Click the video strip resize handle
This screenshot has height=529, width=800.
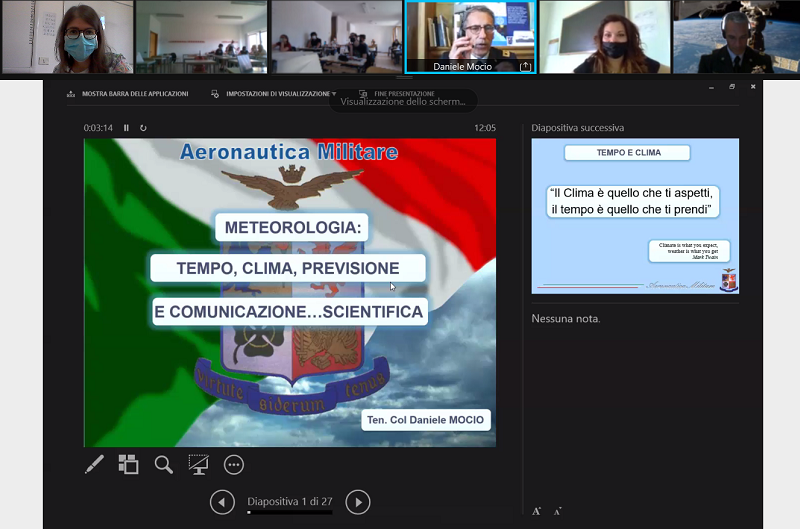click(404, 78)
